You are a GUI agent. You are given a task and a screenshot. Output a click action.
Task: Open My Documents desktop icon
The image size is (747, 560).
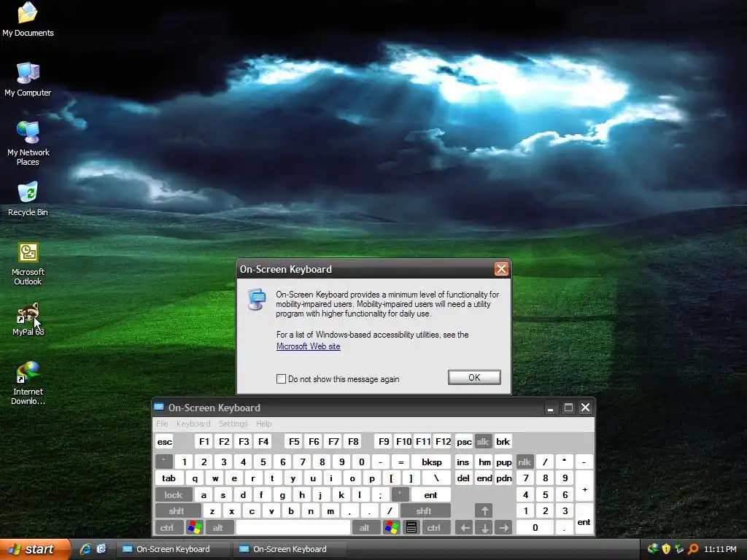28,19
